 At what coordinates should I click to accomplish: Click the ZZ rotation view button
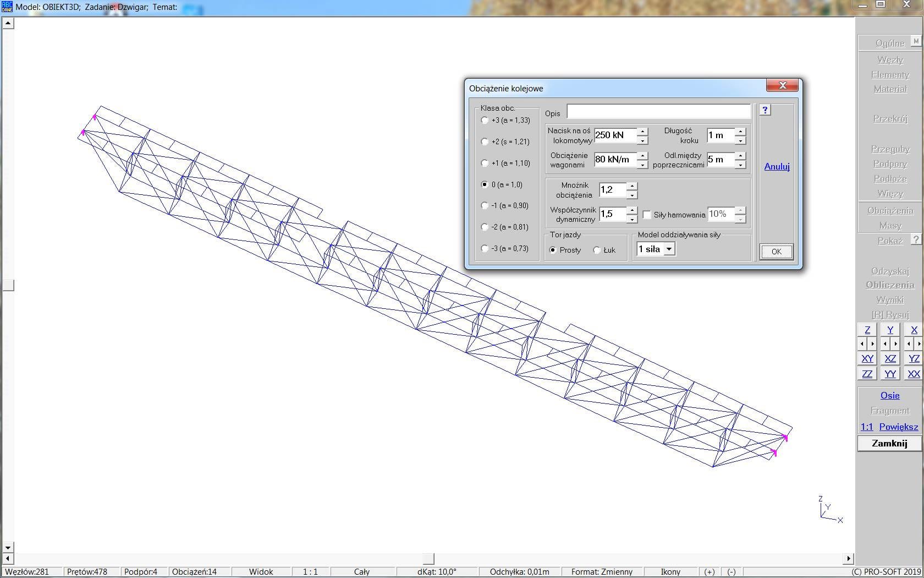867,374
